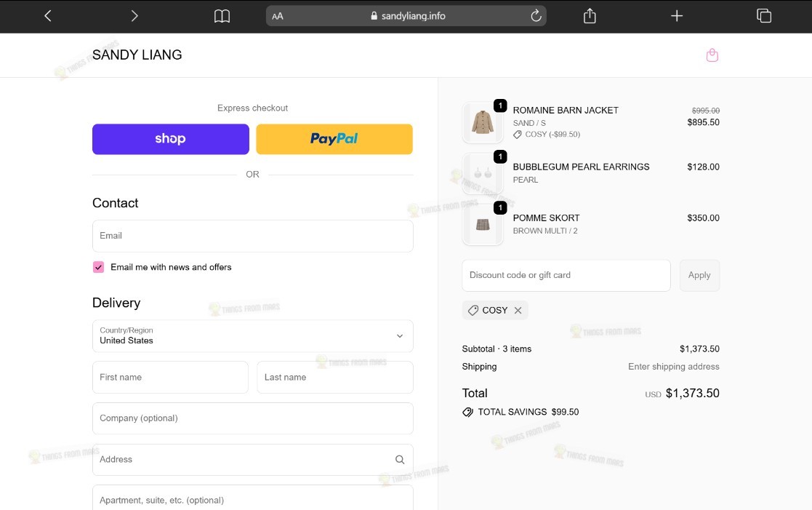Click the Delivery section heading

click(116, 303)
